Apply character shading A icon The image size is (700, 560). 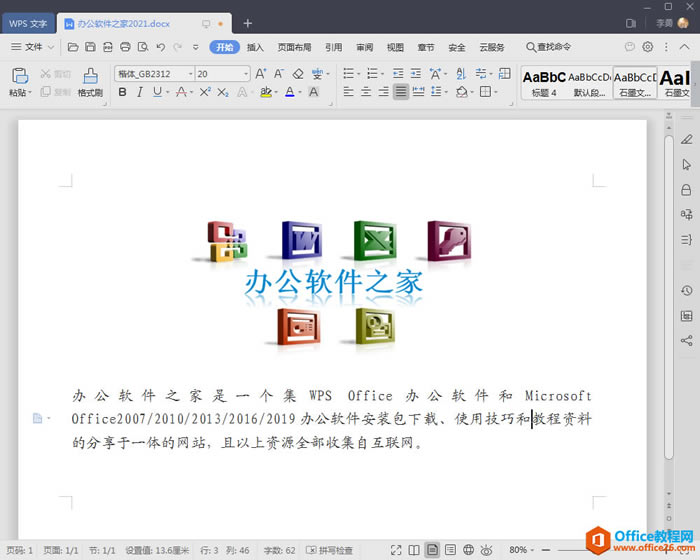point(314,92)
